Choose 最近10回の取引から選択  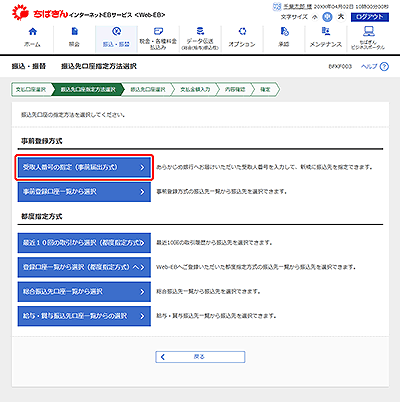pyautogui.click(x=84, y=243)
